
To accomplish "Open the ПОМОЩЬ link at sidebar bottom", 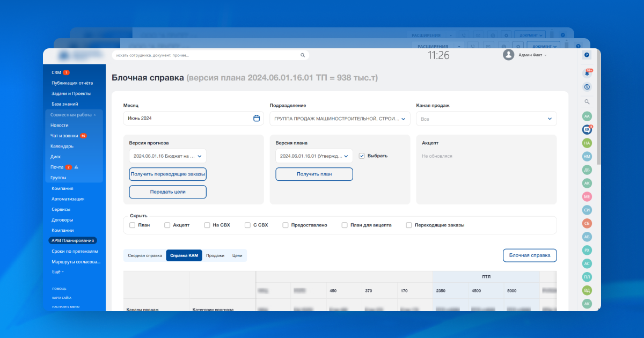I will [x=59, y=289].
